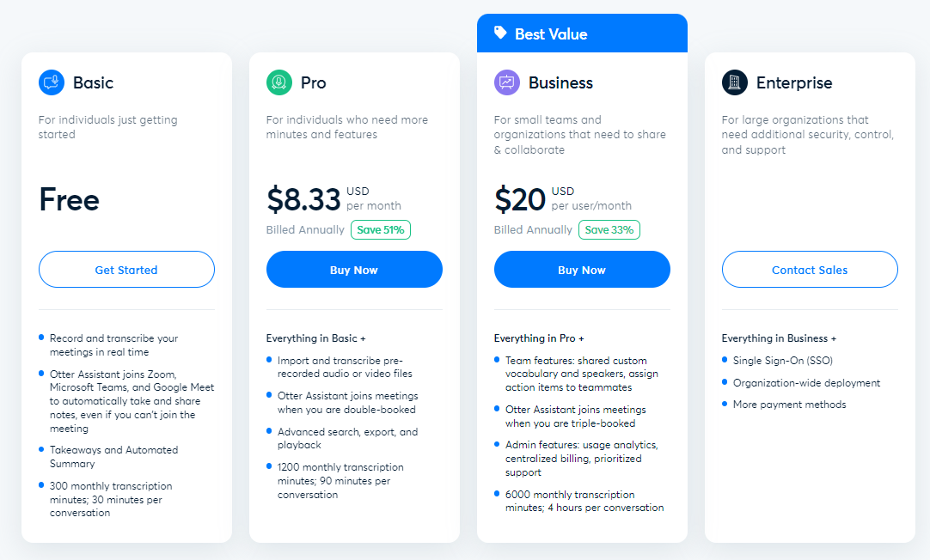Click the Single Sign-On (SSO) feature

[x=783, y=360]
